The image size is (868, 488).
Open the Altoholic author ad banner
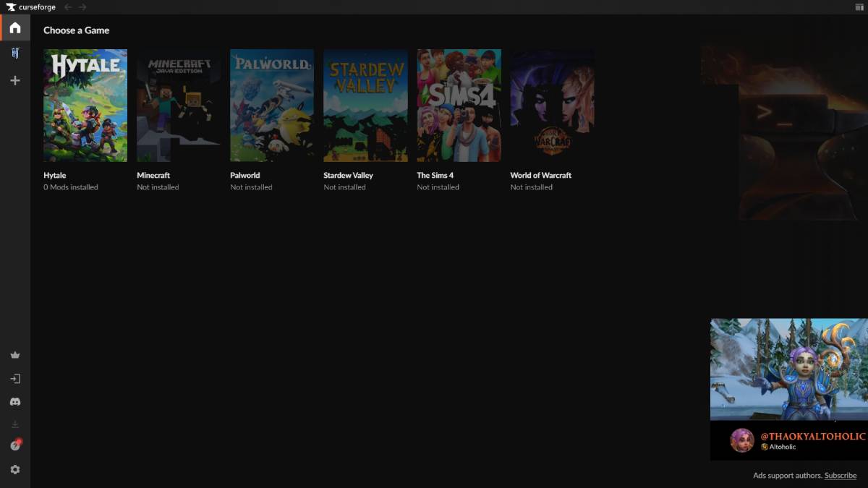pyautogui.click(x=788, y=389)
